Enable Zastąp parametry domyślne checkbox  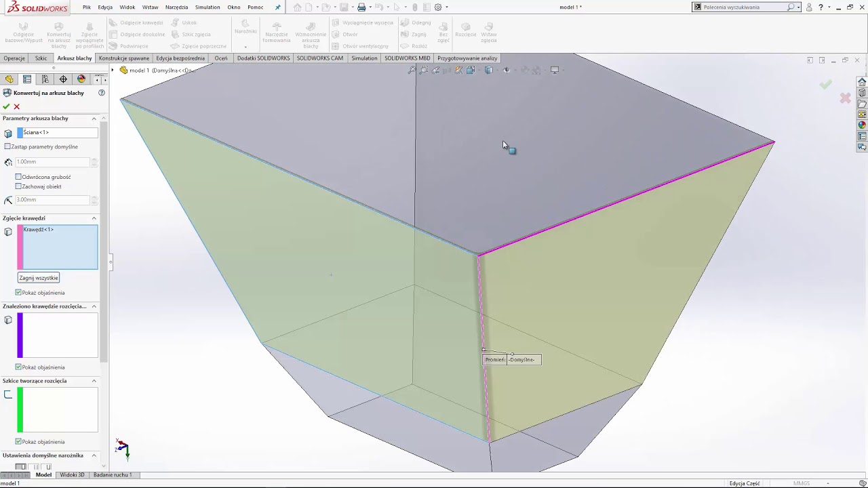tap(7, 146)
